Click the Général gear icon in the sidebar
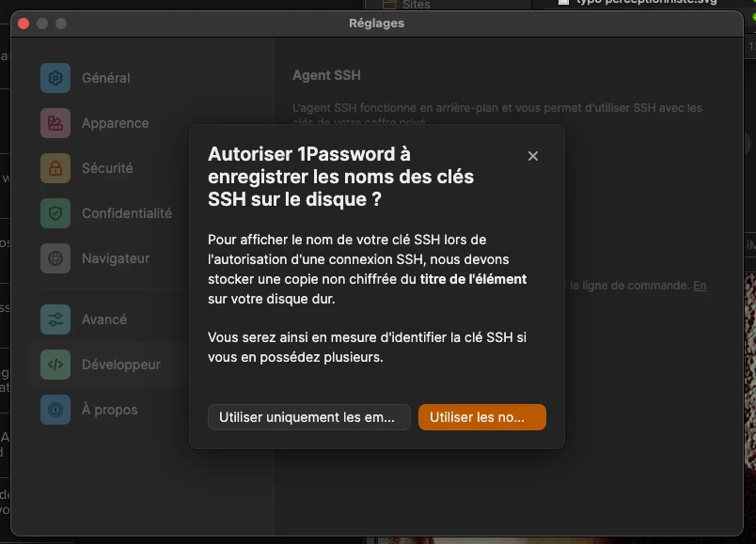Image resolution: width=756 pixels, height=544 pixels. [55, 78]
